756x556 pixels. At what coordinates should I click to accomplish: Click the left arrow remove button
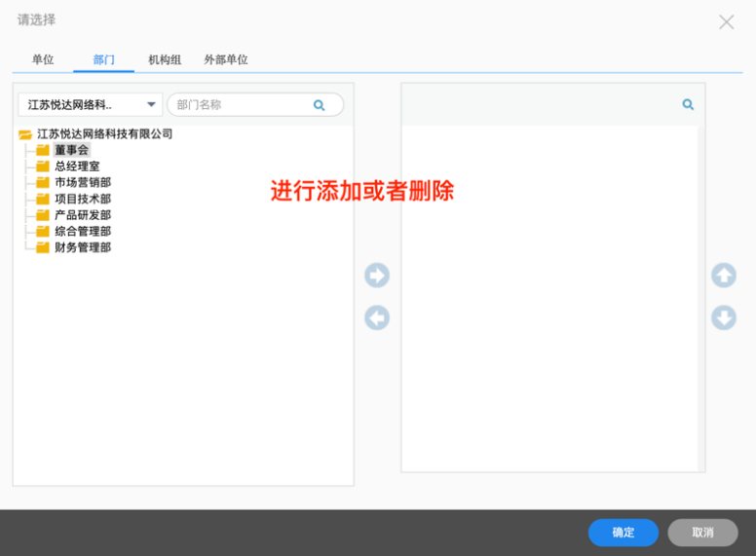[377, 317]
